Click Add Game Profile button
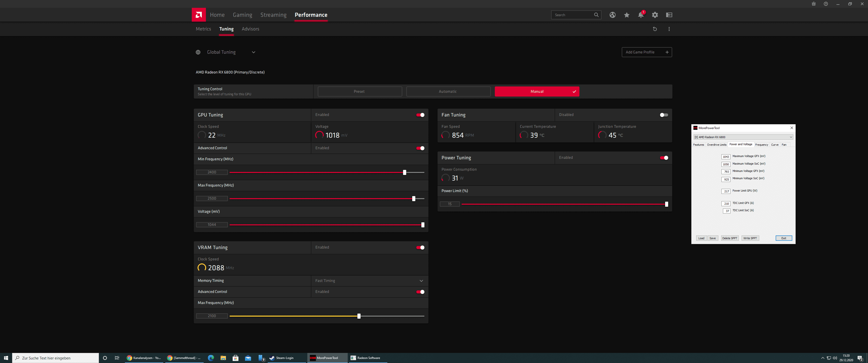The height and width of the screenshot is (363, 868). click(x=647, y=52)
